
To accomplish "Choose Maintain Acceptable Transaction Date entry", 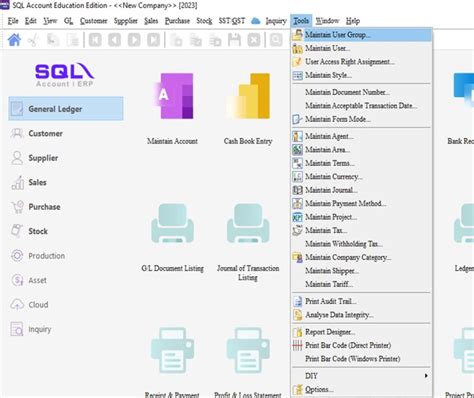I will pos(362,106).
